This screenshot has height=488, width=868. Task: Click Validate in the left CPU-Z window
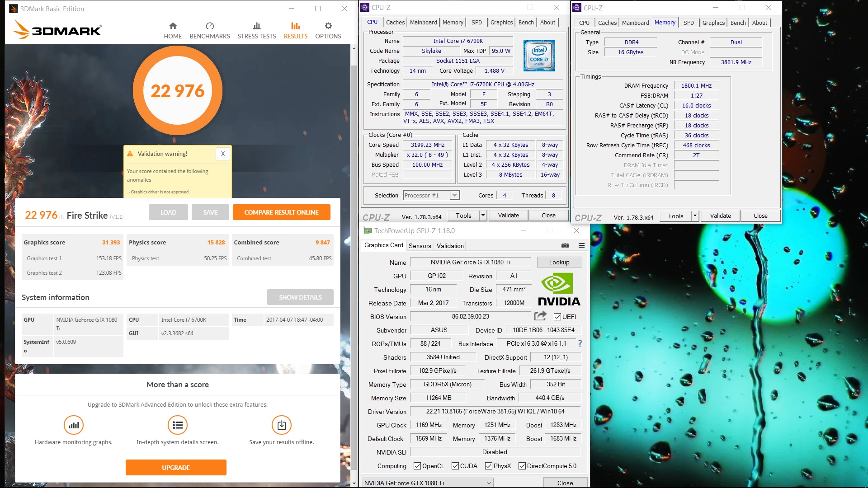coord(508,216)
